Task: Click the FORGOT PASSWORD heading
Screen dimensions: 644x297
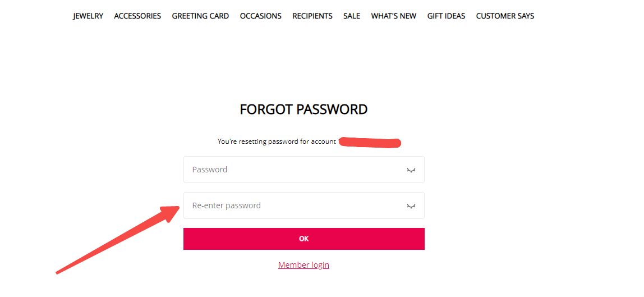Action: click(x=303, y=109)
